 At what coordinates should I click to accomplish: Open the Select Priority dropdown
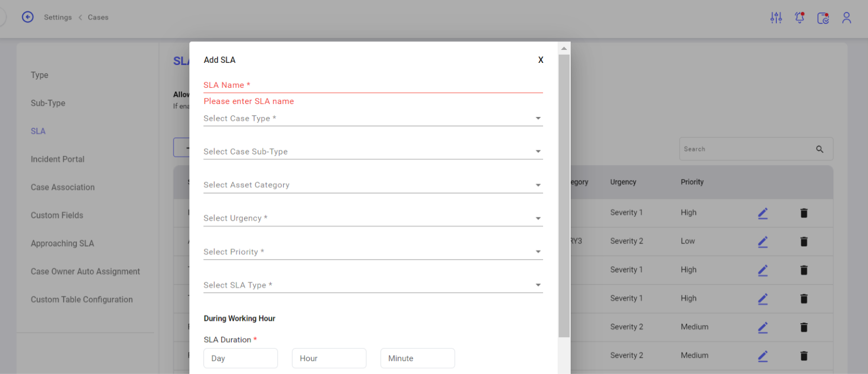[x=373, y=252]
